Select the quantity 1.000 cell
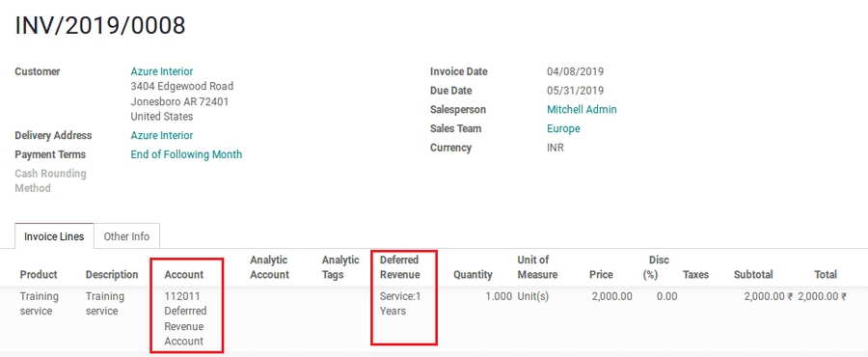The image size is (868, 357). click(x=499, y=296)
